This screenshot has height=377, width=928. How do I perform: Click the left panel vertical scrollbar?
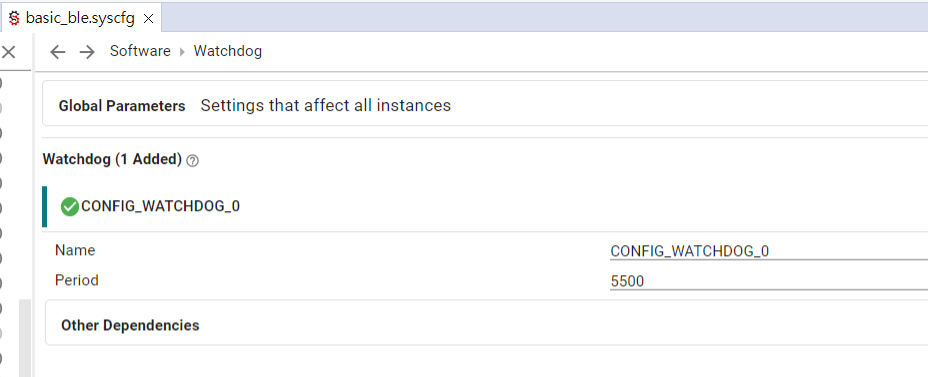(25, 337)
